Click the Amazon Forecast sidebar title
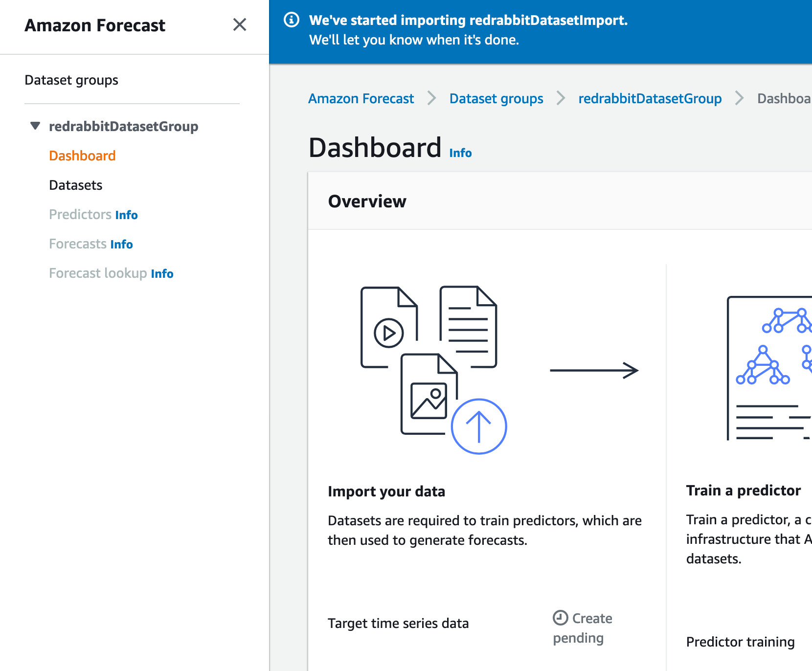Viewport: 812px width, 671px height. [95, 25]
